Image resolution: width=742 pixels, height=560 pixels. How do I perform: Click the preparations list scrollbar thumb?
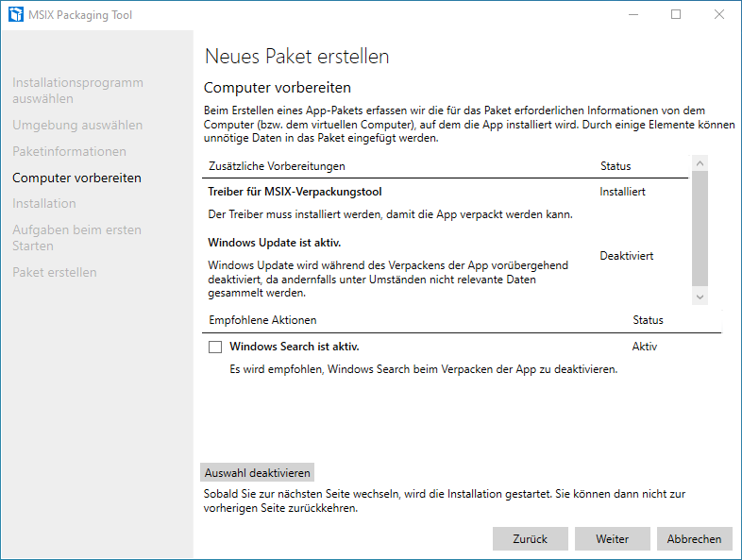(x=700, y=229)
